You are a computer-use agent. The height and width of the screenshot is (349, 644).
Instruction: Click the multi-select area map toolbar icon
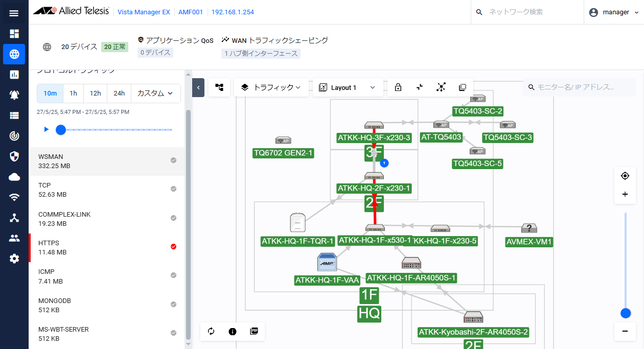tap(463, 87)
